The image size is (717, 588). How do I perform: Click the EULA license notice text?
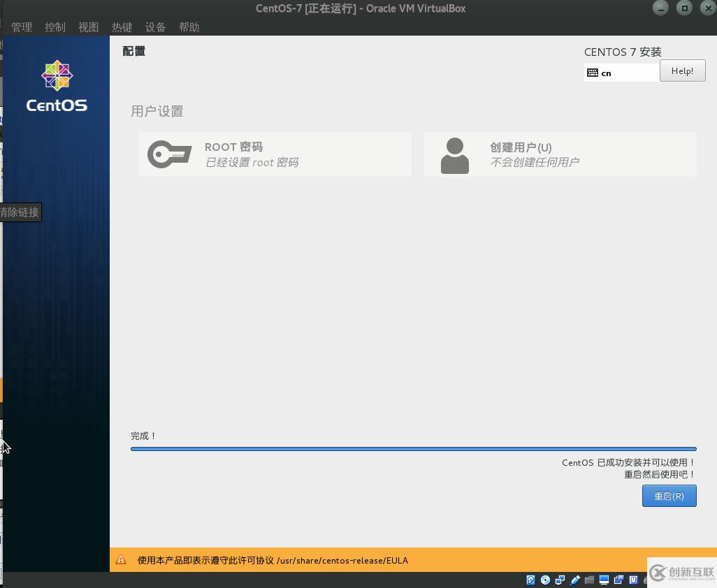coord(273,560)
